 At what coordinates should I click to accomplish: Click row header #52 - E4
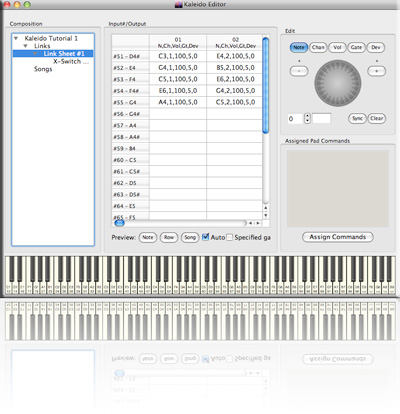[130, 68]
